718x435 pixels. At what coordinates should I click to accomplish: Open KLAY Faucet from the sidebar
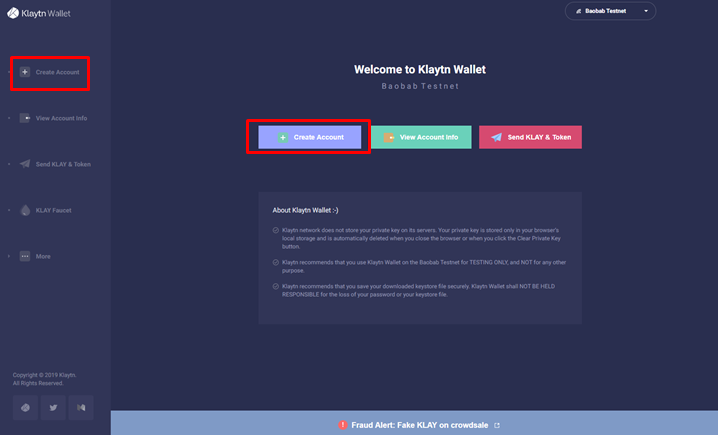tap(54, 210)
